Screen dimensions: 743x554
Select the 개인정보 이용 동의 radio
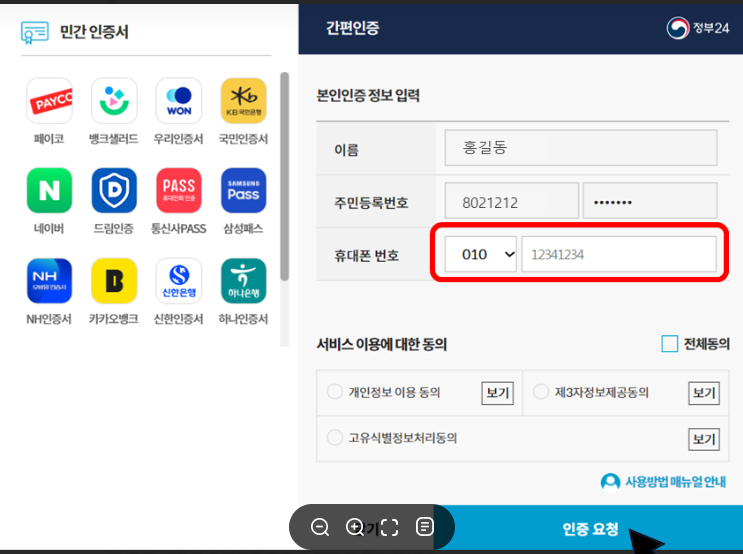[335, 392]
